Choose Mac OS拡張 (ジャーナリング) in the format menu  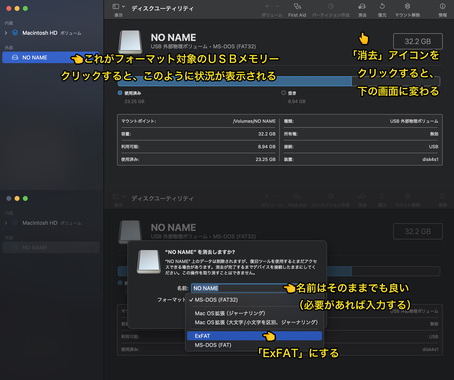click(254, 313)
